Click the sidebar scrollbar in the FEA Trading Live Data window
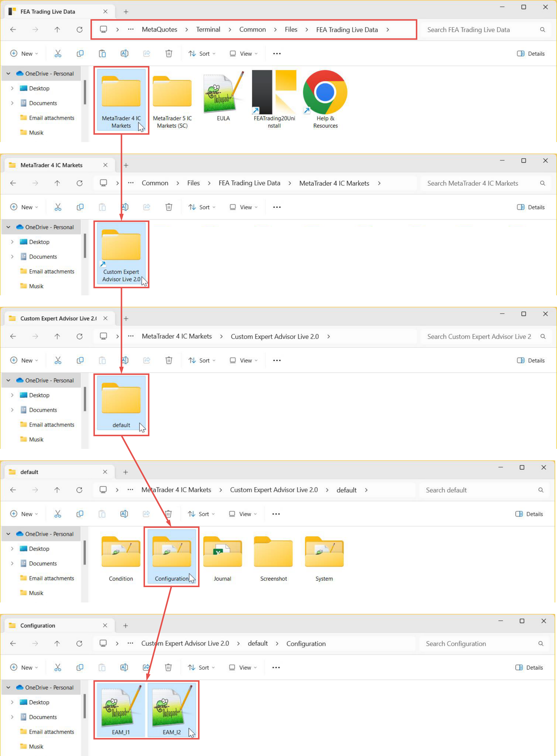Viewport: 557px width, 756px height. coord(85,92)
